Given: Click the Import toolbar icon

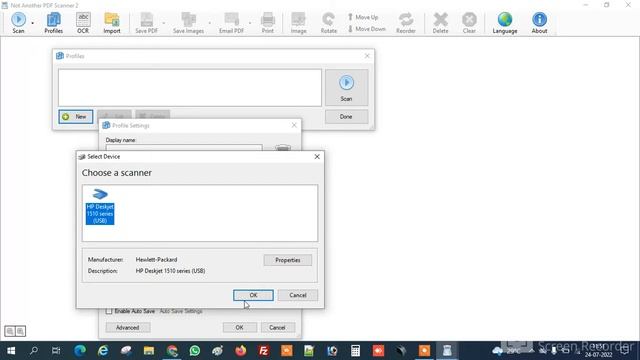Looking at the screenshot, I should (111, 22).
